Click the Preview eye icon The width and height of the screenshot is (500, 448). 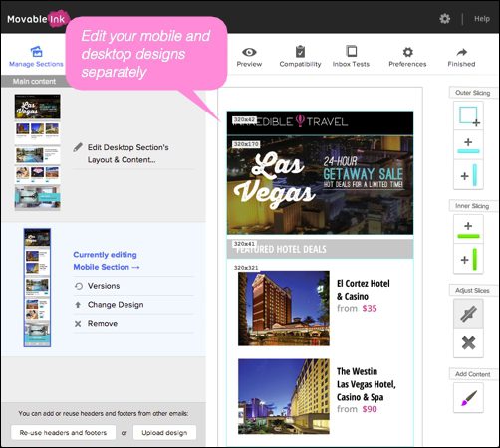point(249,52)
